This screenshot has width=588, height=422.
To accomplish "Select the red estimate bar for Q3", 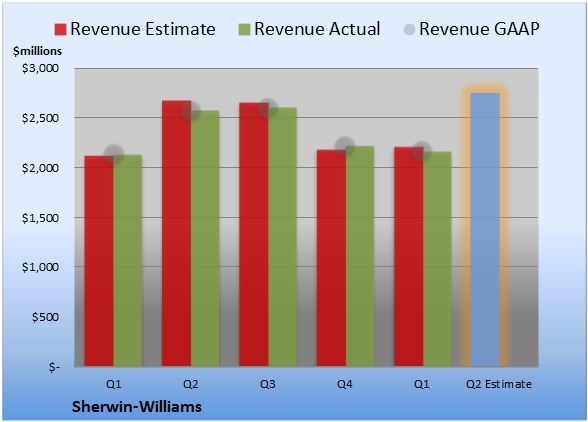I will pos(254,234).
